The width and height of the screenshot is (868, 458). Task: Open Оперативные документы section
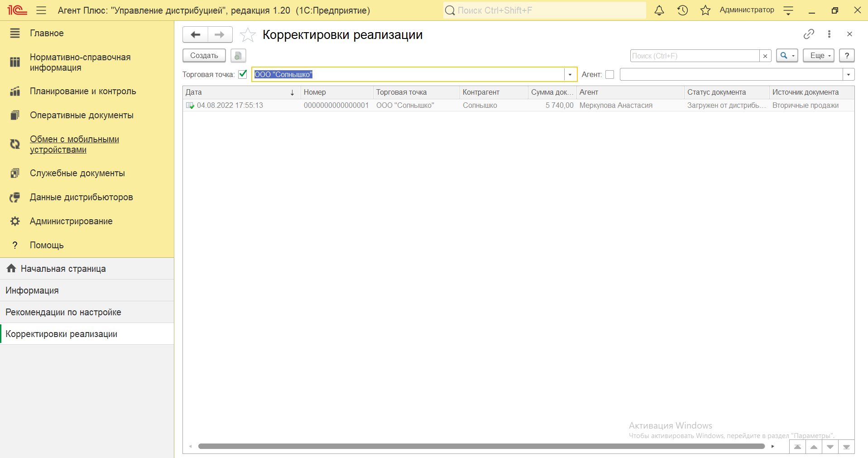[x=82, y=115]
